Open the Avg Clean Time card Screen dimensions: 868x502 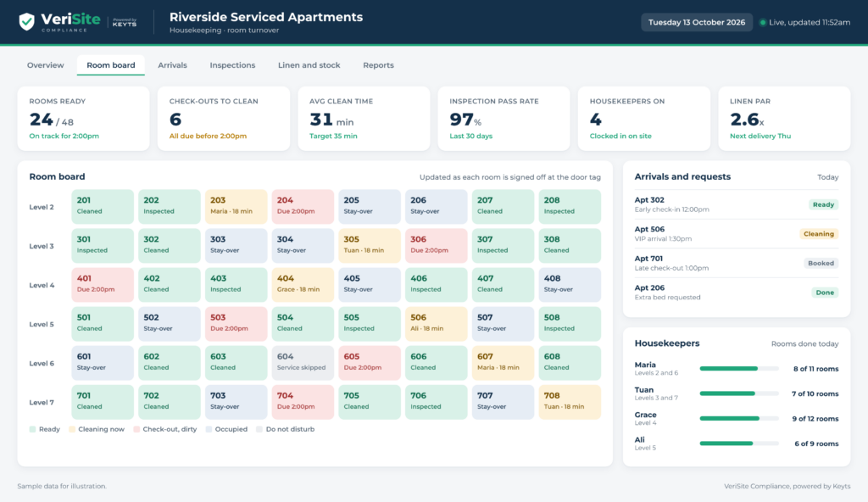coord(364,119)
